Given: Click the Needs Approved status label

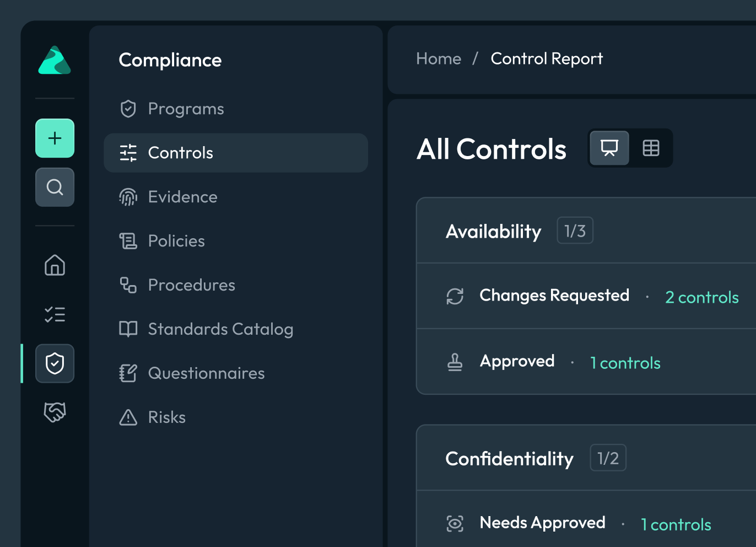Looking at the screenshot, I should pyautogui.click(x=543, y=523).
